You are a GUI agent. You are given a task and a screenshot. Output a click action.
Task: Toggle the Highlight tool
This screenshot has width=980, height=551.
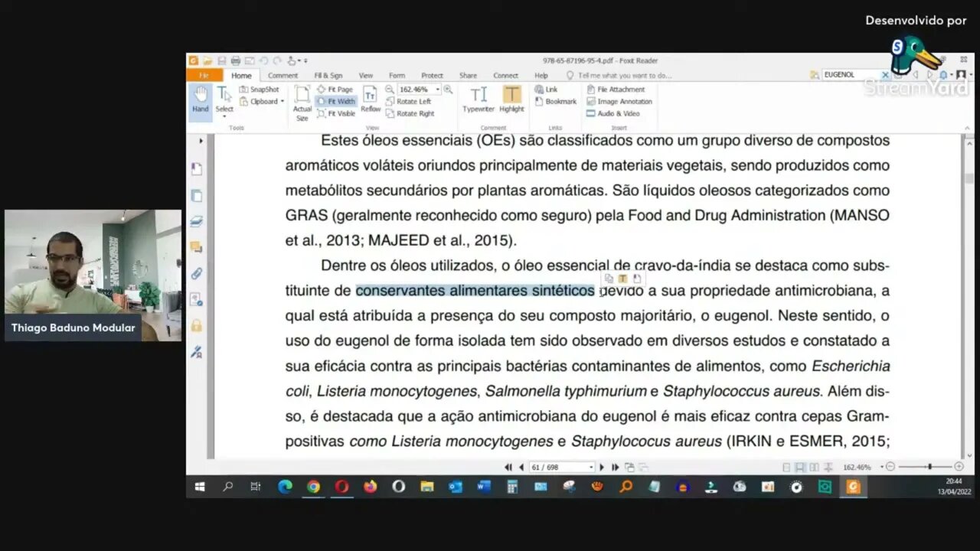point(511,99)
